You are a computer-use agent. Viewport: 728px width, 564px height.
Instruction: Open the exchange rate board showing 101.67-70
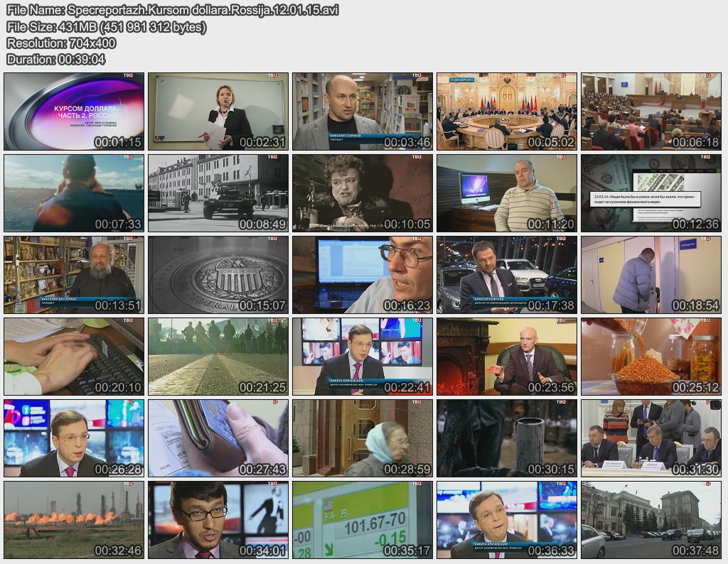(362, 519)
